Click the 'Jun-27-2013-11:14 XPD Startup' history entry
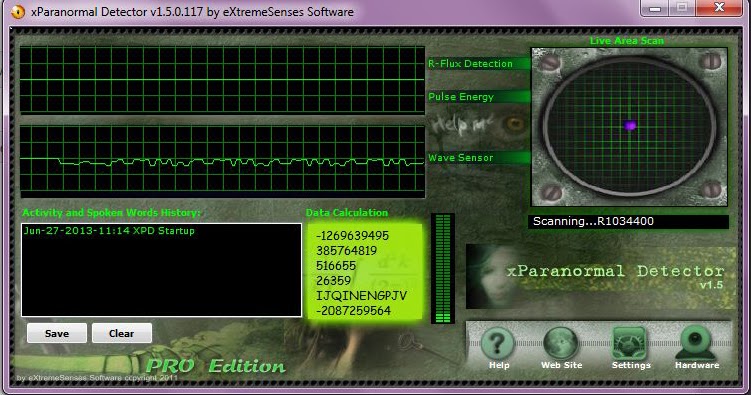The height and width of the screenshot is (395, 751). coord(109,231)
